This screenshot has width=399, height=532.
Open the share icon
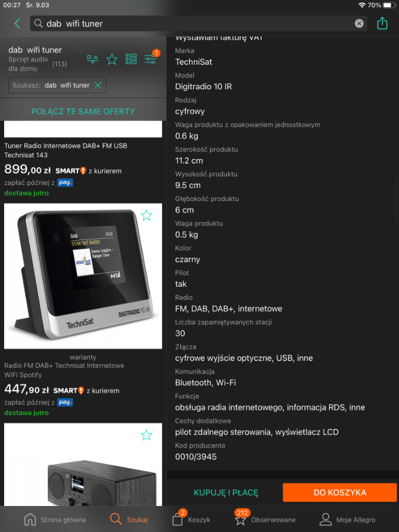382,23
